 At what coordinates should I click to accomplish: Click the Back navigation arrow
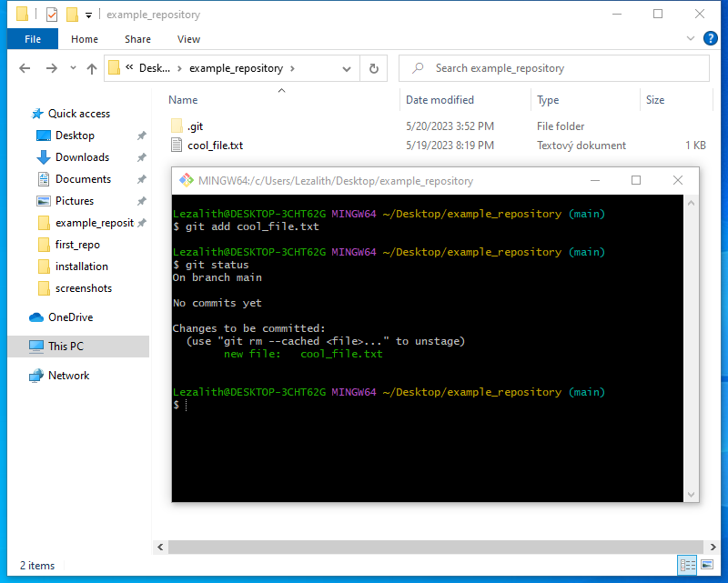[x=25, y=69]
